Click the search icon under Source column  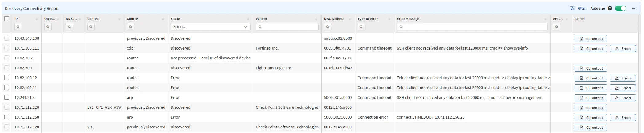(x=131, y=27)
